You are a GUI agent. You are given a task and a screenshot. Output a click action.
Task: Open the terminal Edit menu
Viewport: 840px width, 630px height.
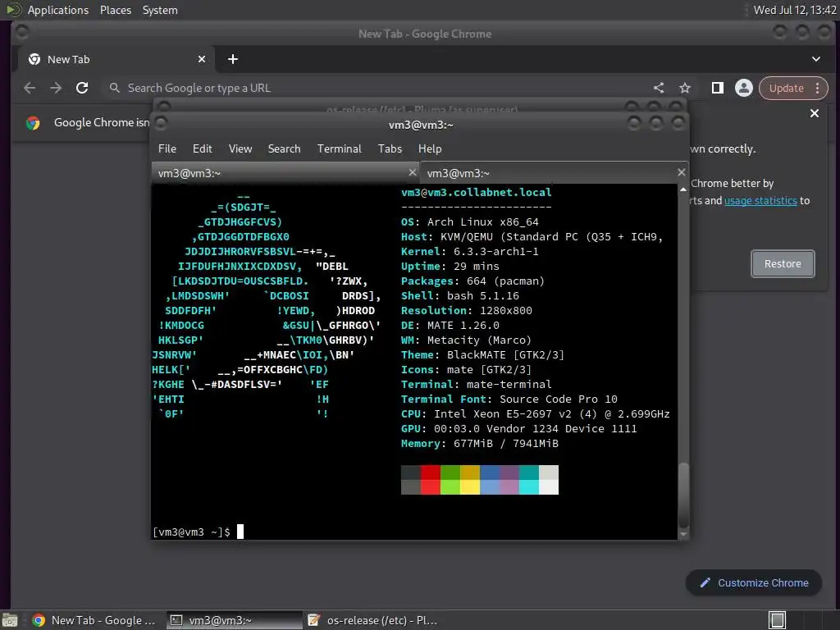point(202,149)
